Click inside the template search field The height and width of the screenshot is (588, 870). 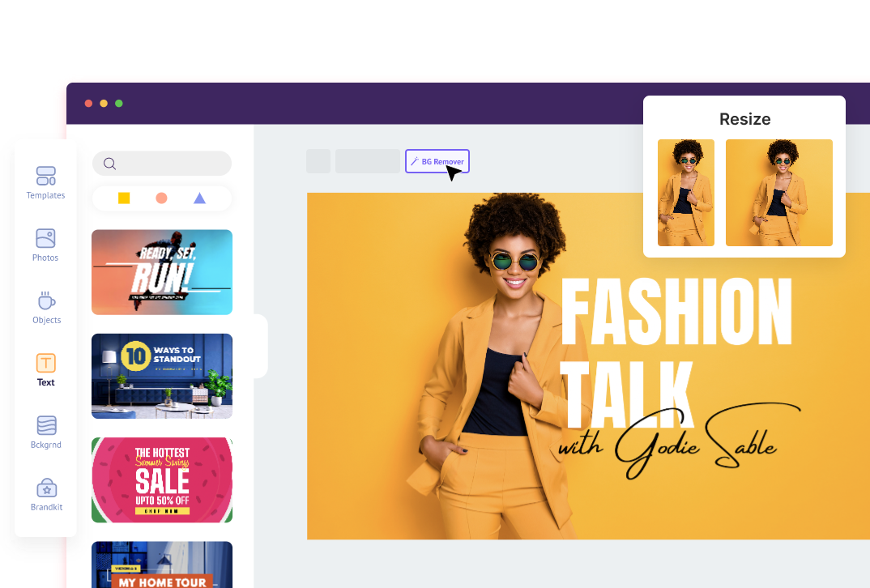tap(162, 164)
